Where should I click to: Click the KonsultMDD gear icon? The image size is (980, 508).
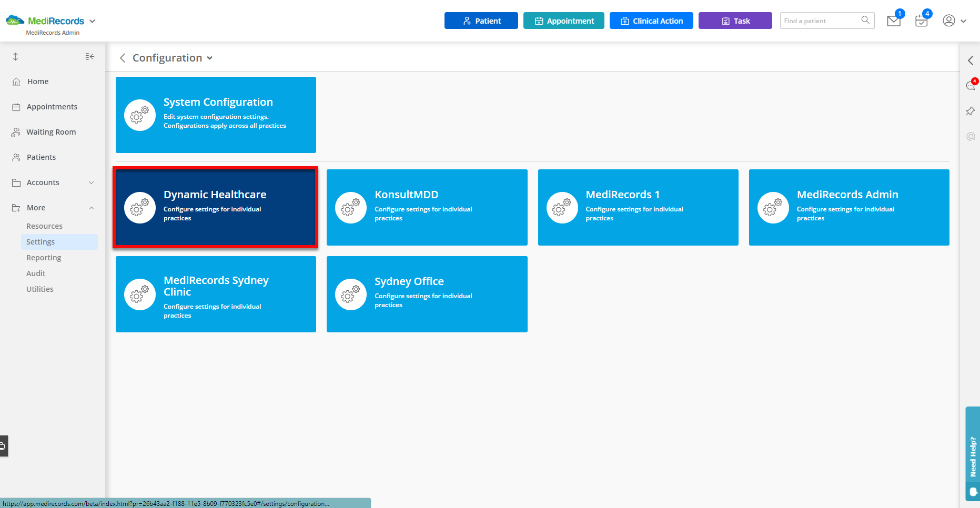click(351, 208)
